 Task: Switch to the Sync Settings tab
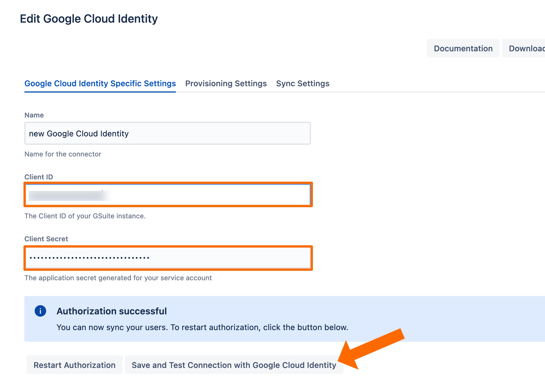pos(303,83)
